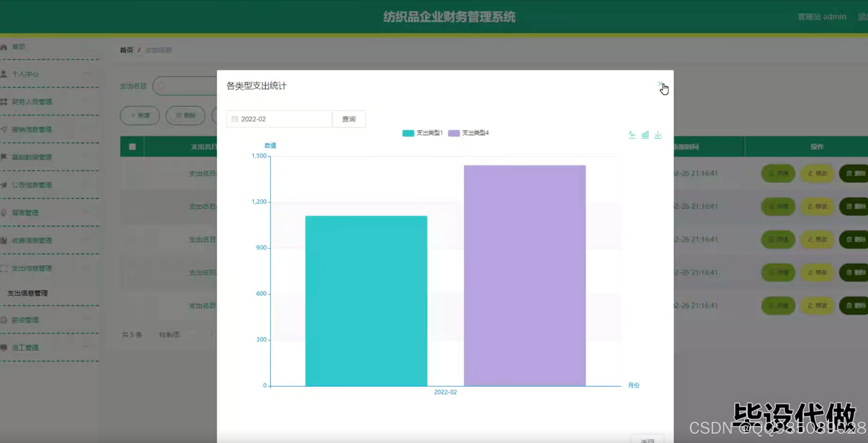Viewport: 868px width, 443px height.
Task: Click the 留言管理 microphone icon
Action: 4,212
